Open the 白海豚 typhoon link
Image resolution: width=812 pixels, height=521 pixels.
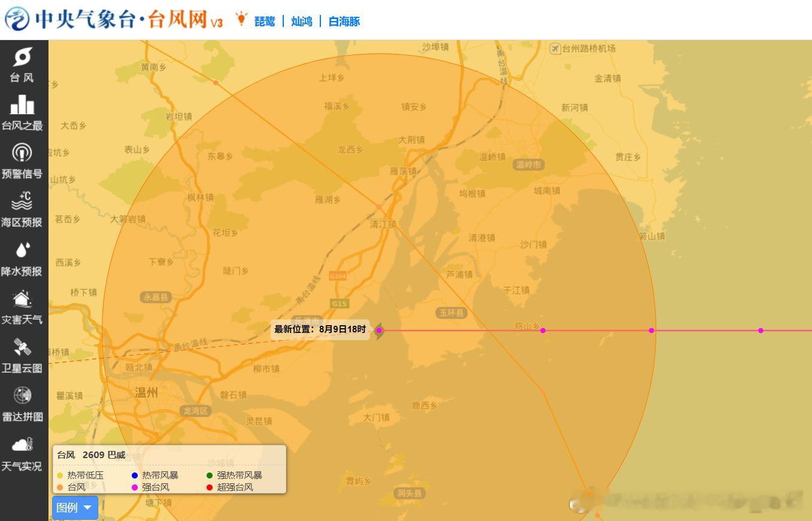[344, 22]
